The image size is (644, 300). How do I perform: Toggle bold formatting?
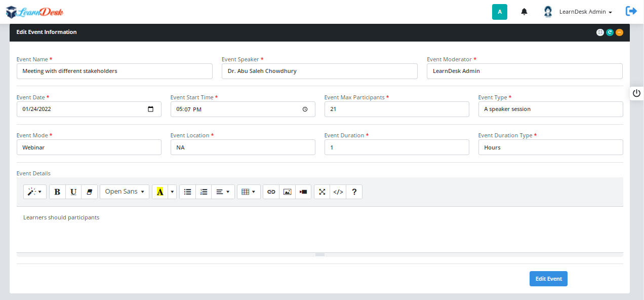click(x=57, y=192)
